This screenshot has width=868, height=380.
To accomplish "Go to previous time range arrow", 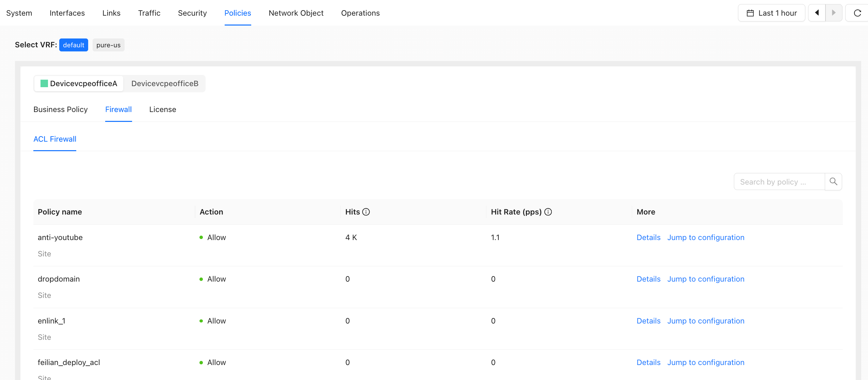I will coord(817,13).
